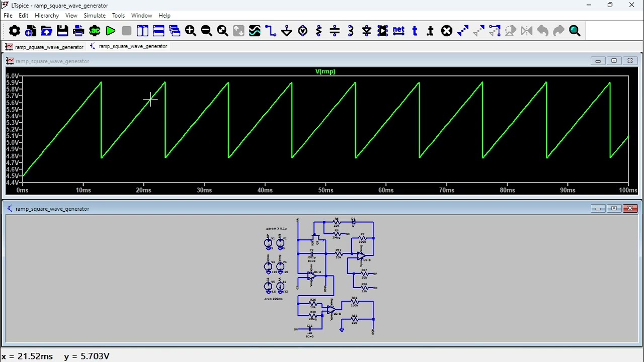The height and width of the screenshot is (362, 644).
Task: Switch to the second ramp_square_wave_generator schematic tab
Action: (128, 46)
